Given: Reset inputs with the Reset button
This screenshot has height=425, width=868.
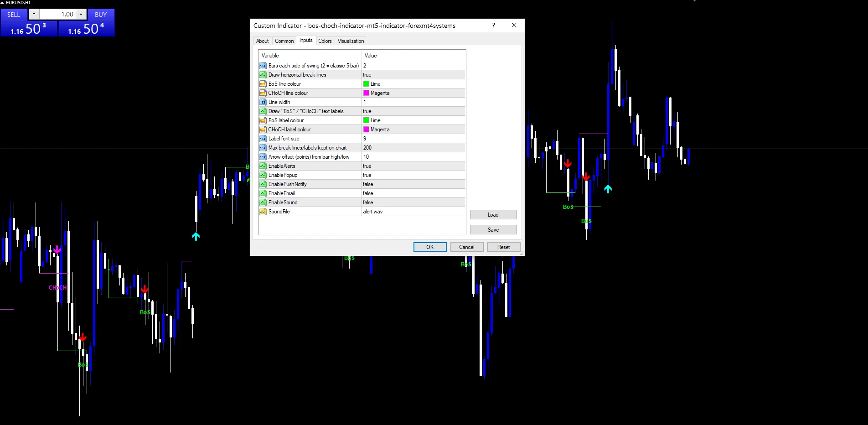Looking at the screenshot, I should pyautogui.click(x=504, y=247).
